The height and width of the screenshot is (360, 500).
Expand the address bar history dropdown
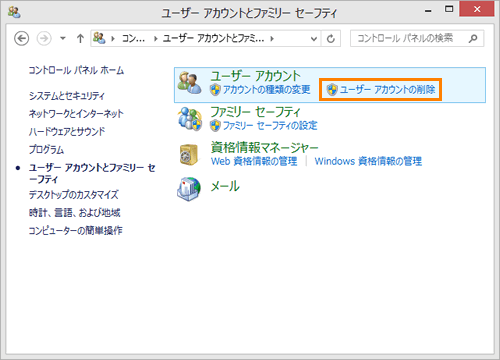click(314, 39)
